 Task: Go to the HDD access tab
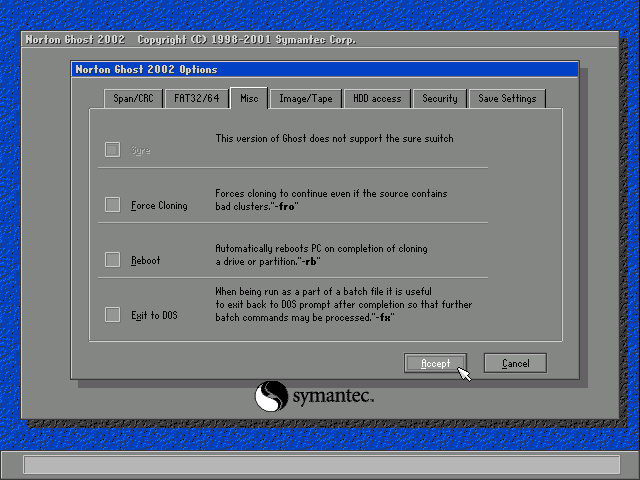coord(377,98)
